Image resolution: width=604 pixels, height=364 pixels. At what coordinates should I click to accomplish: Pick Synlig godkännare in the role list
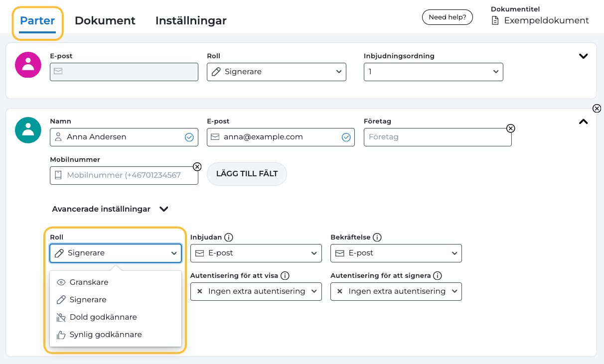pos(105,335)
